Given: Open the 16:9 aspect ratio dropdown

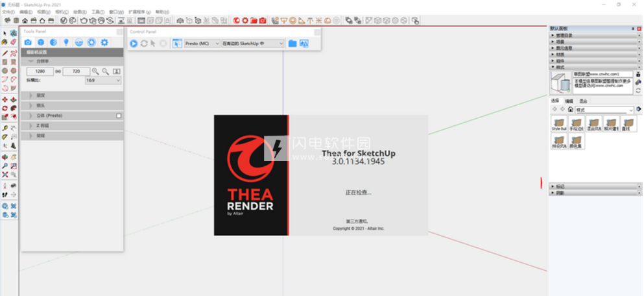Looking at the screenshot, I should [103, 80].
